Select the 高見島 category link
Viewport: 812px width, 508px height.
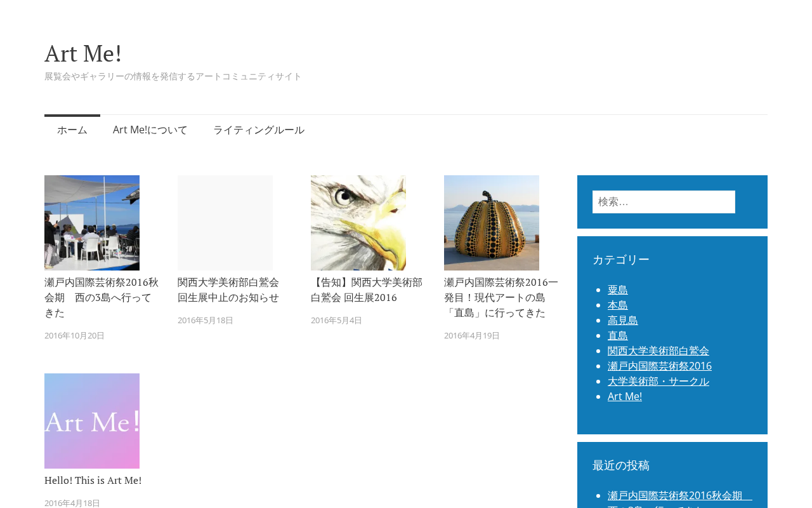click(x=623, y=320)
